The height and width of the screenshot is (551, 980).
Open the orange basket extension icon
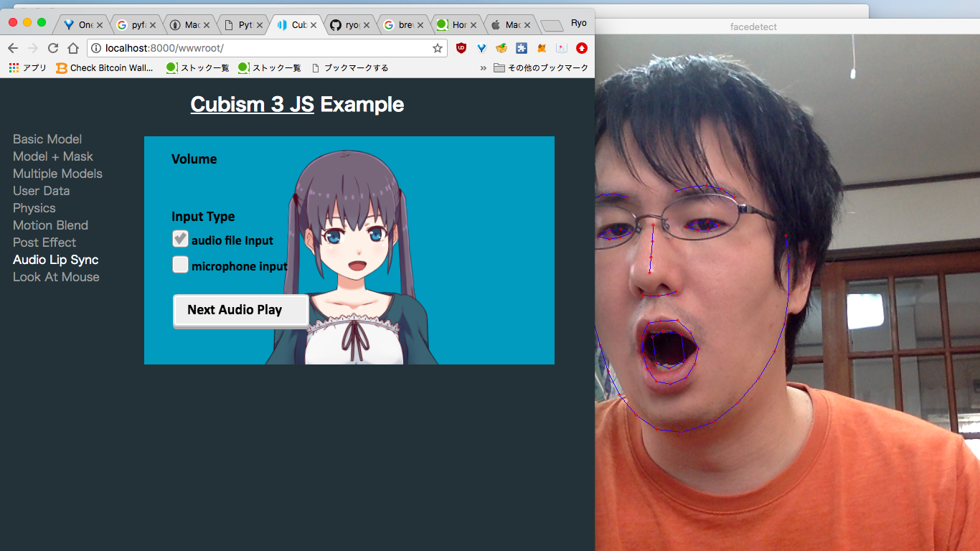click(x=501, y=48)
